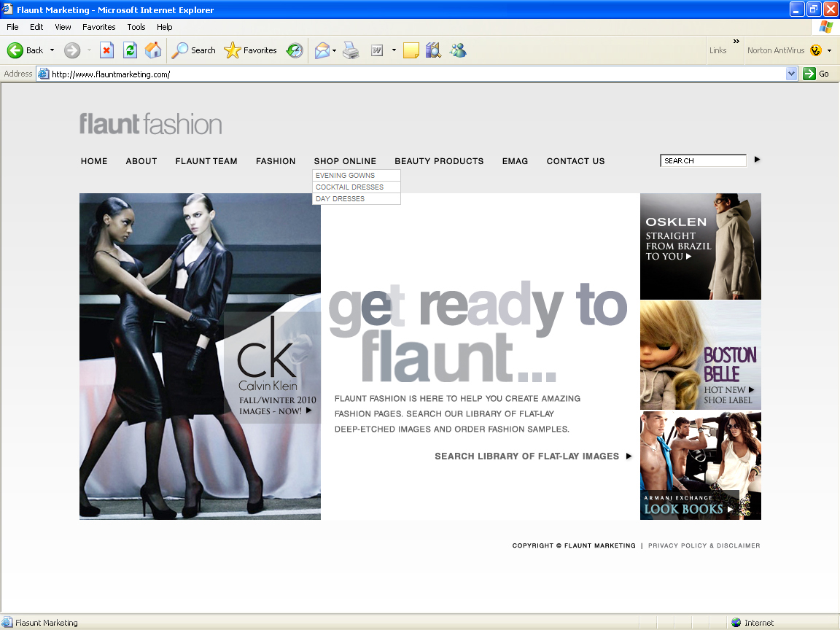Screen dimensions: 840x630
Task: Click the flaunt fashion logo
Action: click(x=150, y=124)
